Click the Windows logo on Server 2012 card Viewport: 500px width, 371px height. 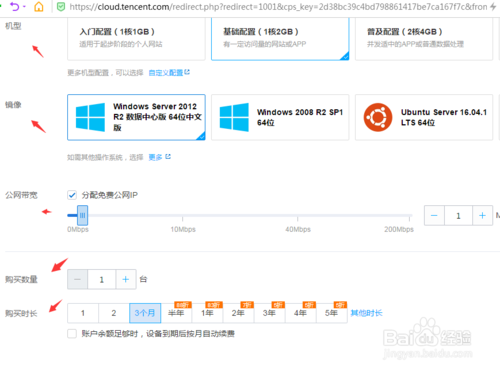[90, 117]
